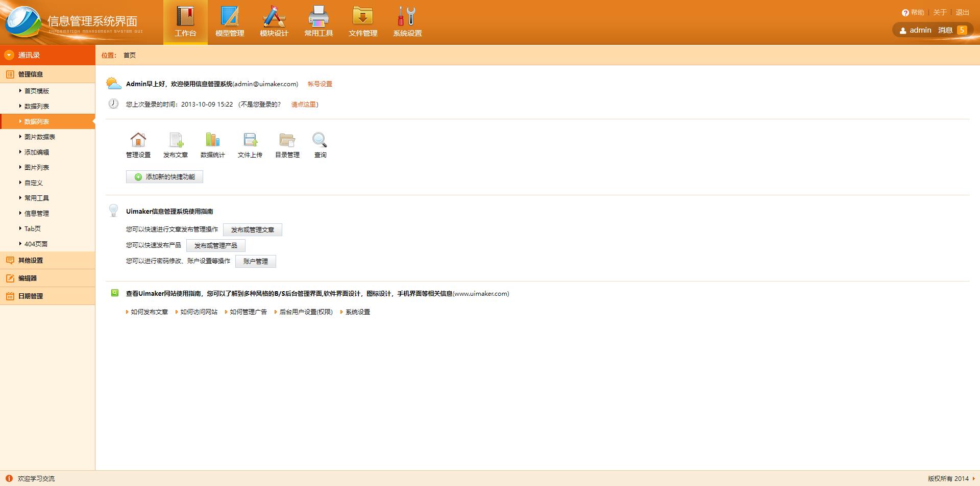Screen dimensions: 980x486
Task: Click the 文件上传 upload shortcut icon
Action: (x=250, y=140)
